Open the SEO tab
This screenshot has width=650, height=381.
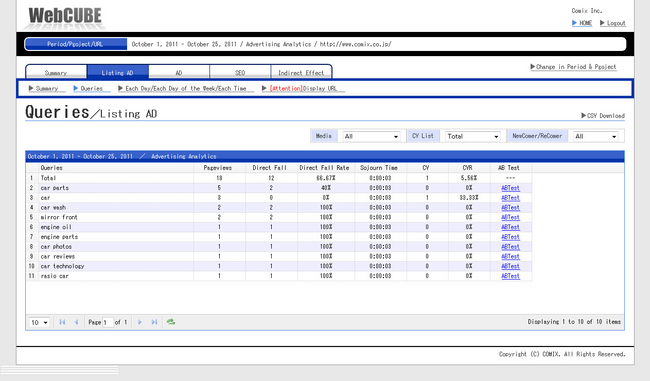240,72
